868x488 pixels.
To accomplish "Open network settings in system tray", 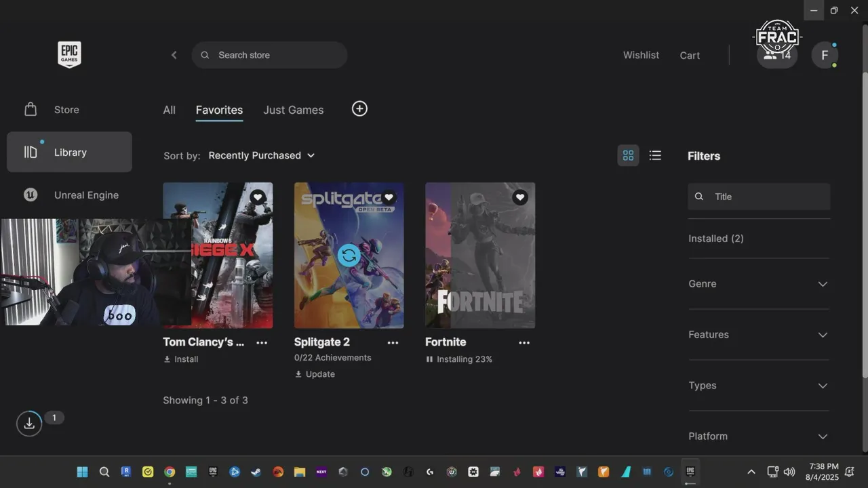I will click(x=772, y=472).
